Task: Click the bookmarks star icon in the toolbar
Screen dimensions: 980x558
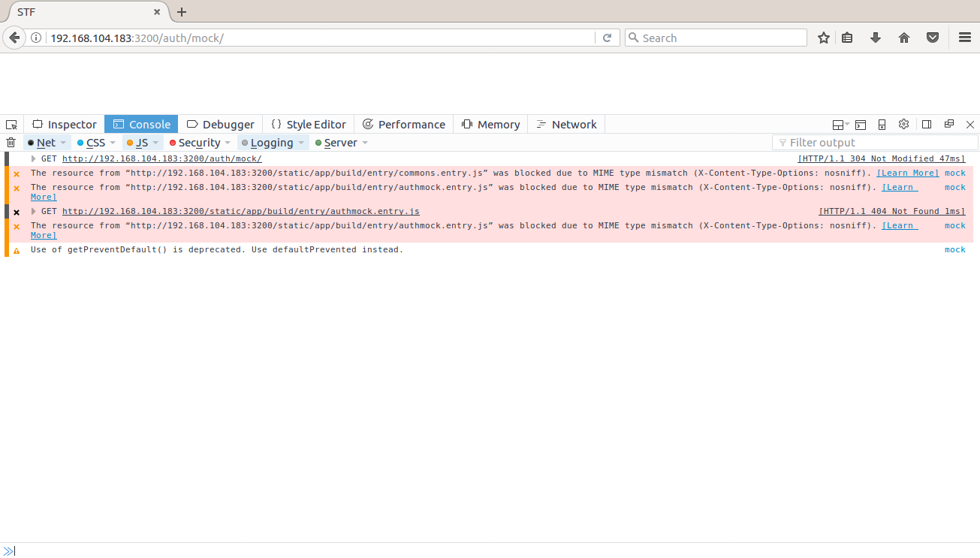Action: pos(823,37)
